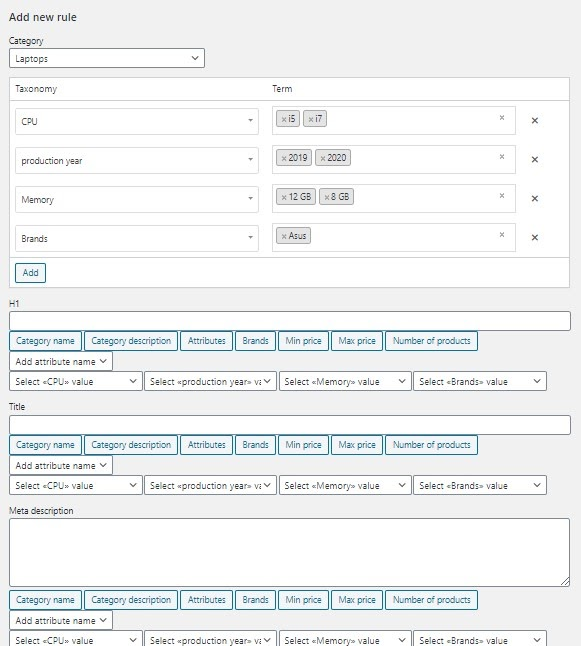The height and width of the screenshot is (646, 581).
Task: Click into the H1 input field
Action: [x=290, y=321]
